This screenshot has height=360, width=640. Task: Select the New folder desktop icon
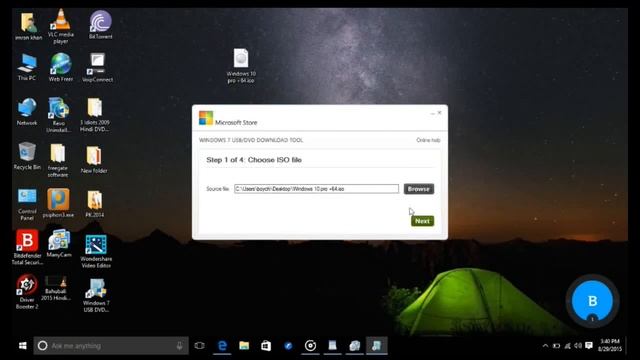tap(94, 160)
